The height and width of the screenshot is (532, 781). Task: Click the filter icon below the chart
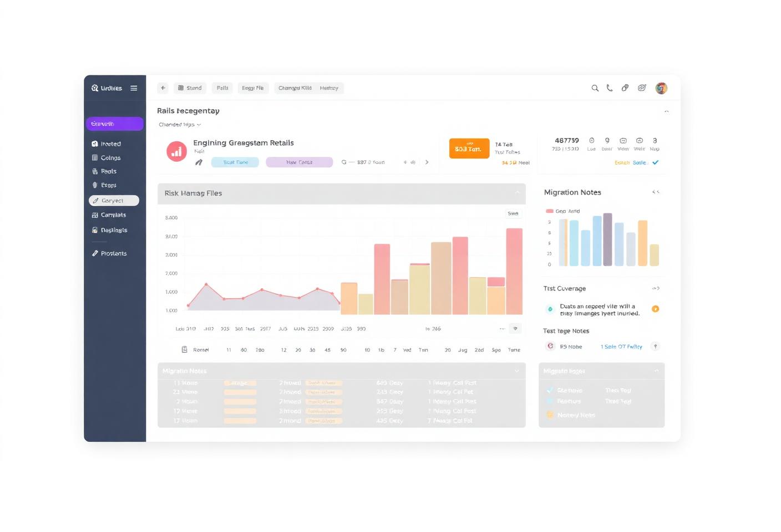(515, 329)
